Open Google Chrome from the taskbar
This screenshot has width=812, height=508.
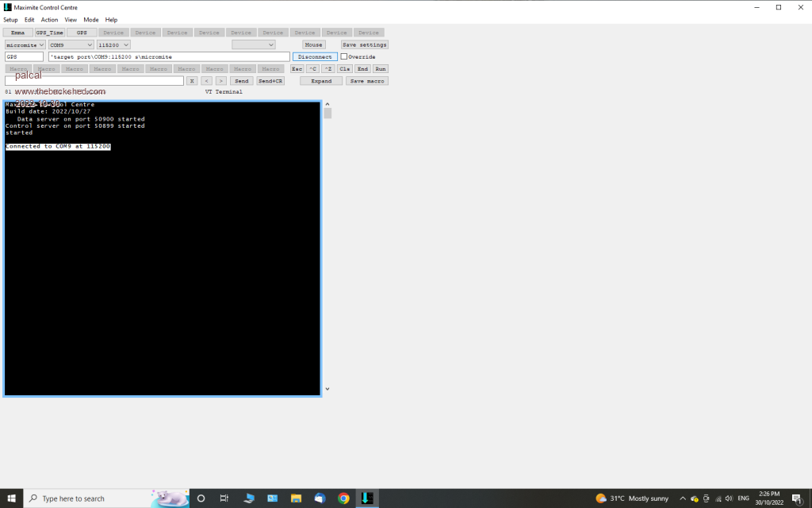343,498
